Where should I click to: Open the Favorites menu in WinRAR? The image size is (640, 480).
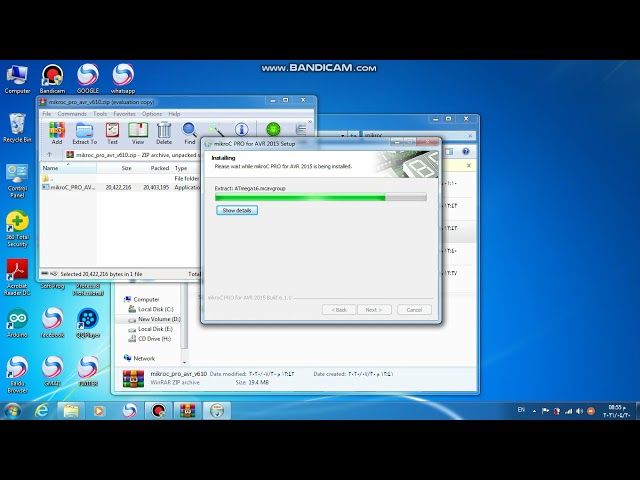(124, 114)
